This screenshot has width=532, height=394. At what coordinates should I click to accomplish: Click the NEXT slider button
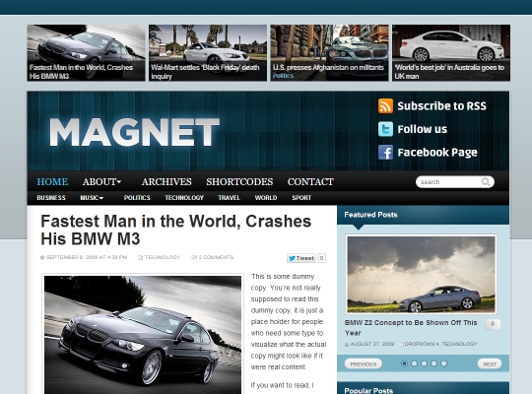pos(490,363)
